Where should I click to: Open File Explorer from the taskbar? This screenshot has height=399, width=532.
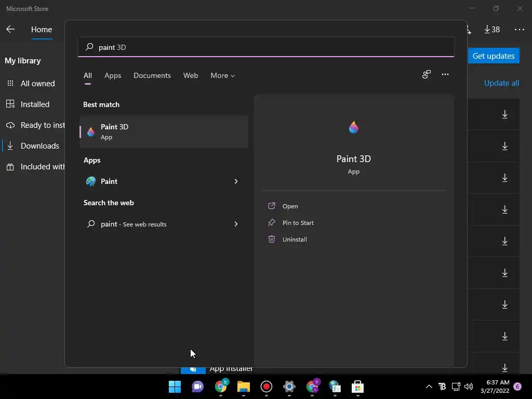(243, 387)
